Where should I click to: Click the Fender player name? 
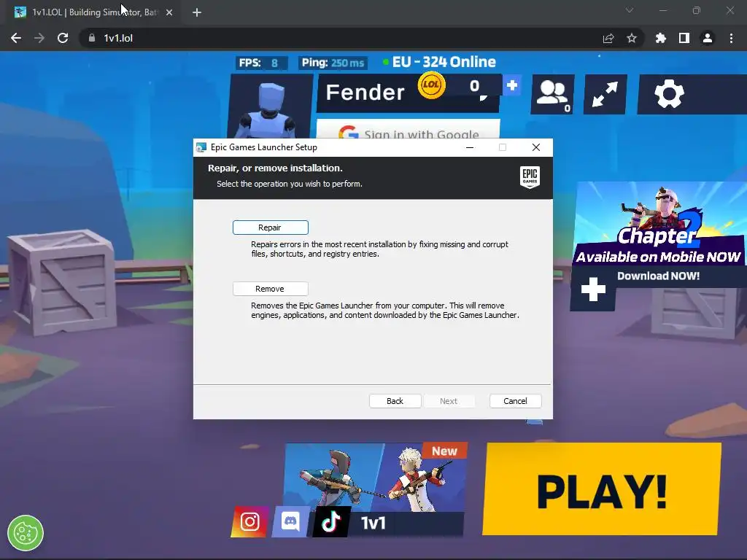(x=365, y=92)
